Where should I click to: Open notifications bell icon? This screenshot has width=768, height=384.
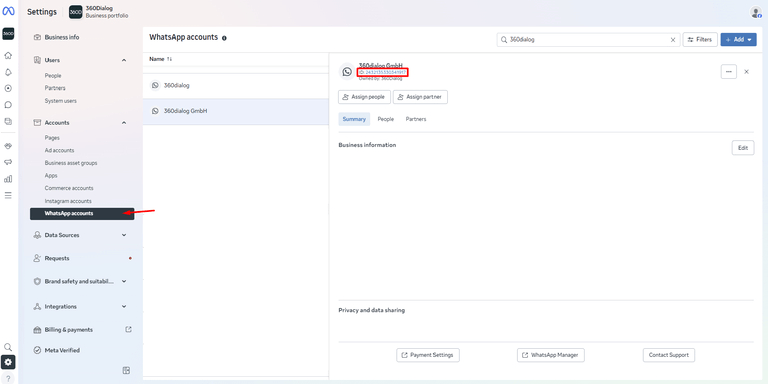pyautogui.click(x=8, y=72)
